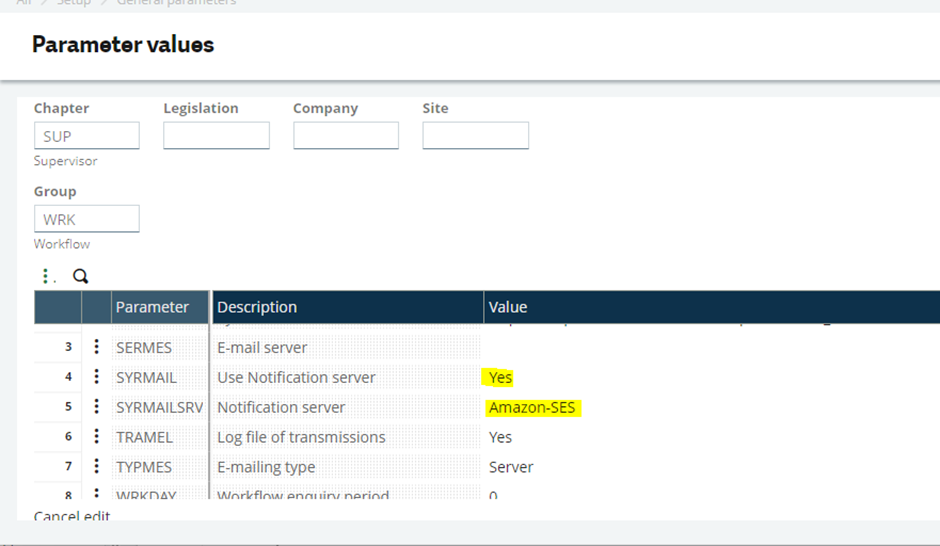The width and height of the screenshot is (940, 546).
Task: Click the Description column header
Action: [x=257, y=307]
